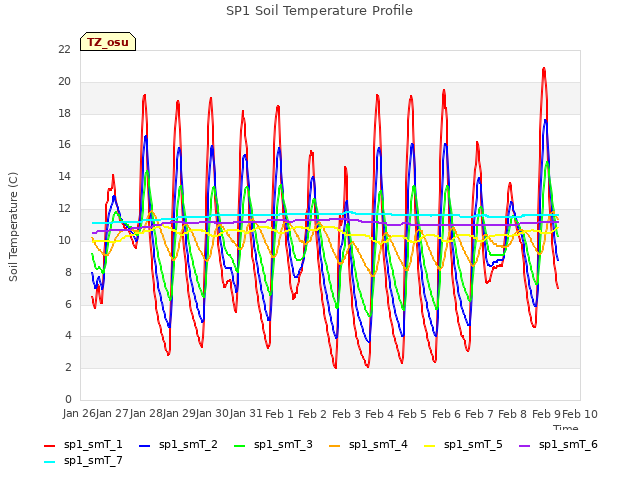Viewport: 640px width, 480px height.
Task: Click the Feb 10 x-axis tick label
Action: (x=580, y=414)
